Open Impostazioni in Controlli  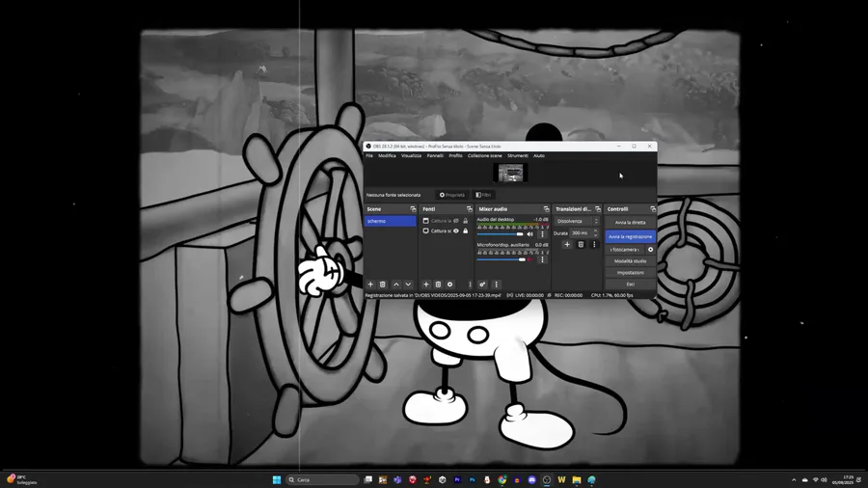coord(630,273)
